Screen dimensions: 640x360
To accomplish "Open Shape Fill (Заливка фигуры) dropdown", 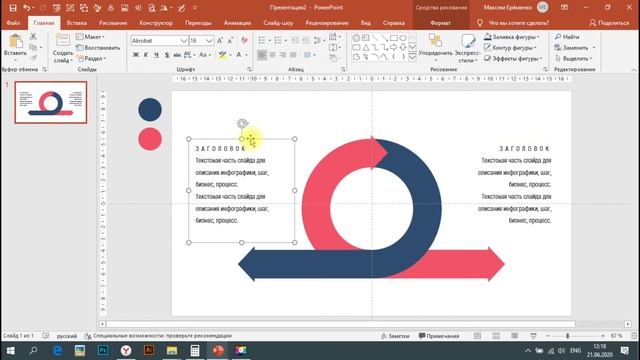I will tap(511, 37).
